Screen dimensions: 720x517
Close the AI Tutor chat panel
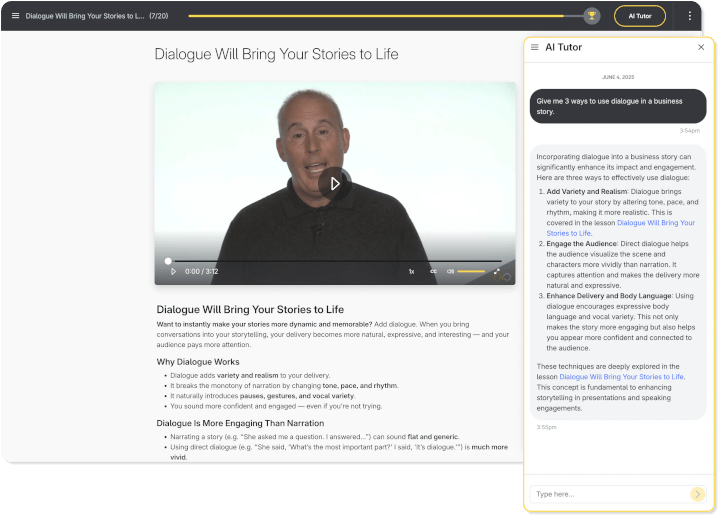point(701,47)
